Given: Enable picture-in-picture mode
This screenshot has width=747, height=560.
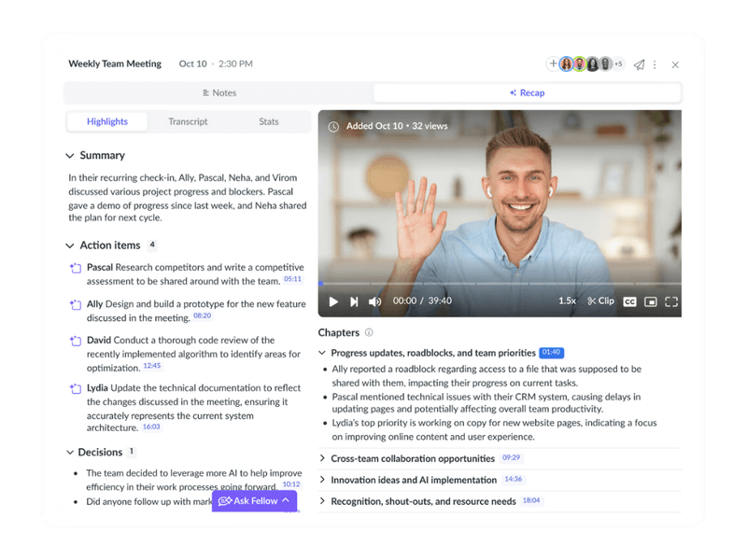Looking at the screenshot, I should [650, 301].
